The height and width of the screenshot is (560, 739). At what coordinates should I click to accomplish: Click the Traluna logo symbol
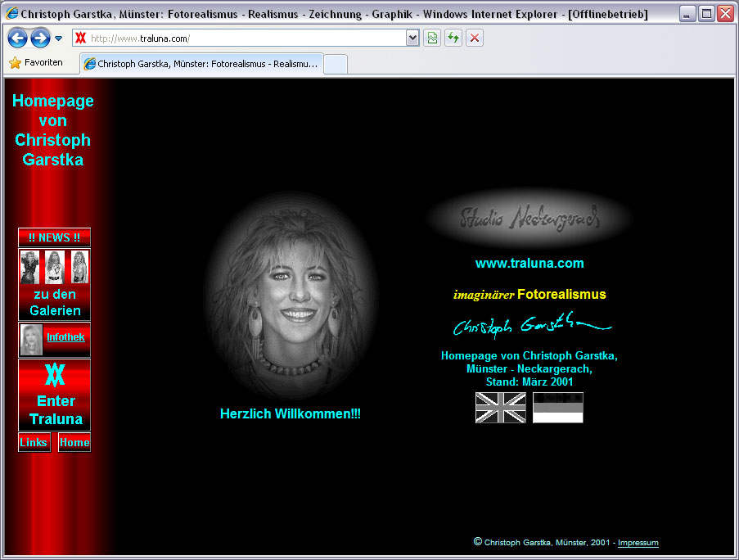(55, 375)
